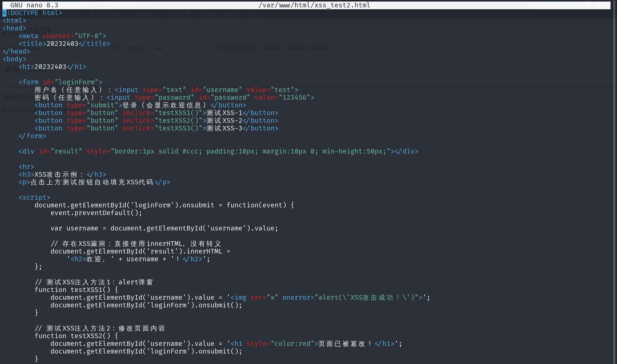Click the title text 20232403
This screenshot has width=617, height=364.
click(62, 44)
